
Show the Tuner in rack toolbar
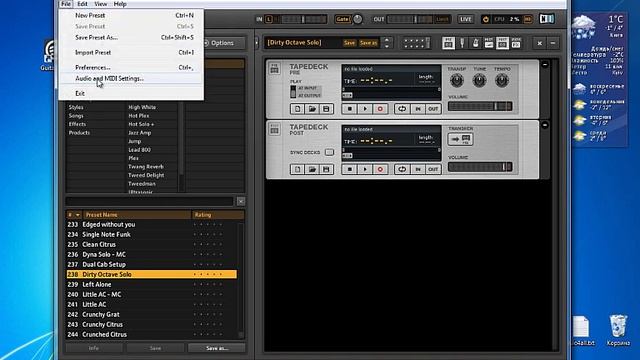coord(462,43)
